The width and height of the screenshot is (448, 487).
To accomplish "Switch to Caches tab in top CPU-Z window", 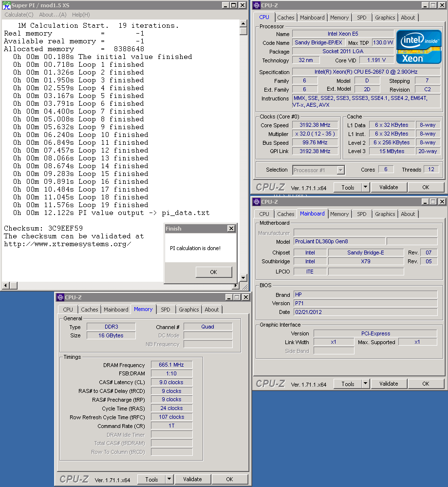I will (x=286, y=18).
